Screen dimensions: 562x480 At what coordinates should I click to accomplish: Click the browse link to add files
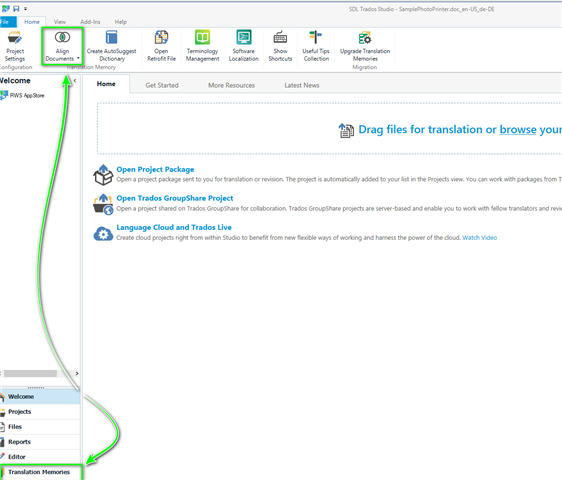[x=518, y=129]
